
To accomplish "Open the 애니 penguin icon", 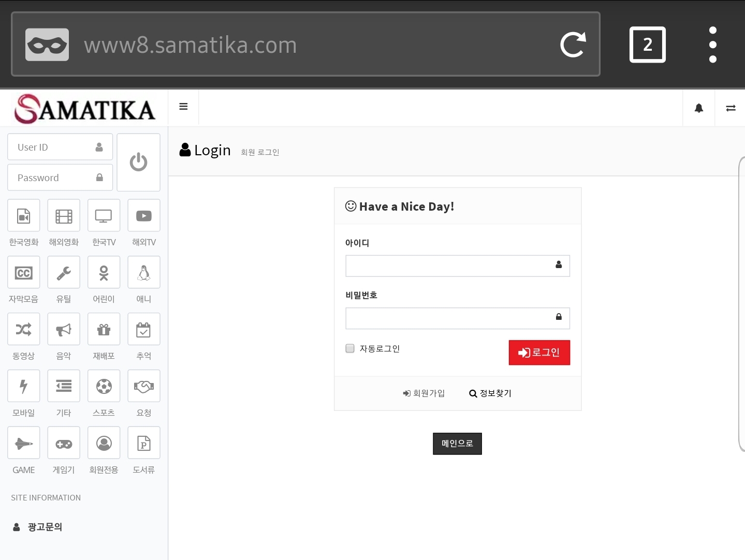I will tap(144, 272).
